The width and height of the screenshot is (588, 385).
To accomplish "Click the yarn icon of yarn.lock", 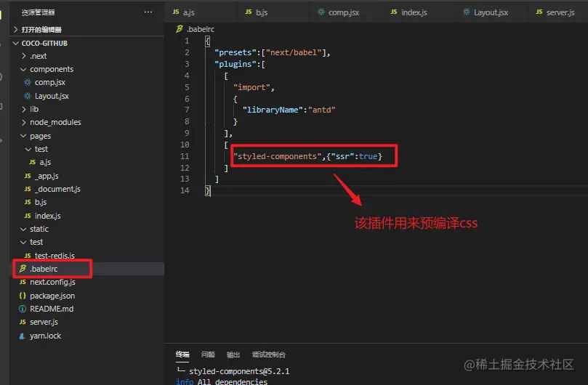I will (23, 336).
